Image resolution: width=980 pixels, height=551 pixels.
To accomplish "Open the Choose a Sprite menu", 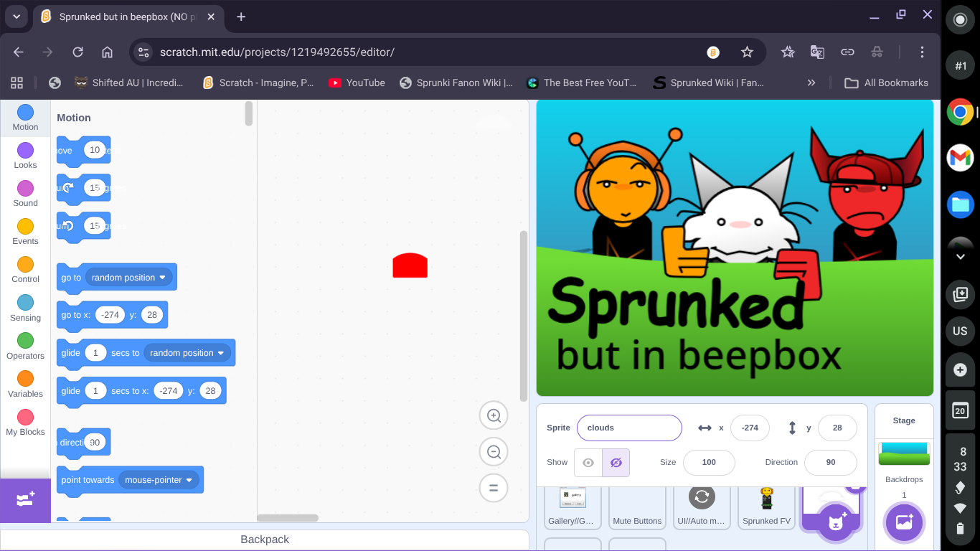I will tap(835, 523).
